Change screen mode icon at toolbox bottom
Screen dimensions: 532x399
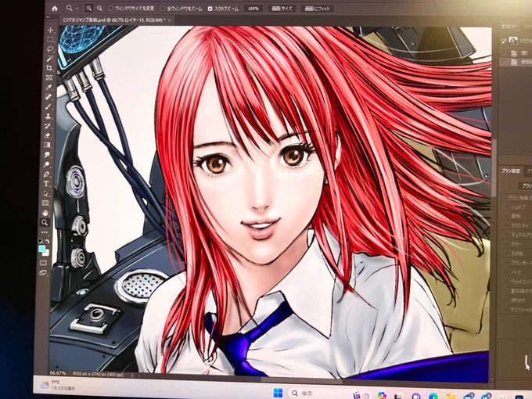pos(43,272)
